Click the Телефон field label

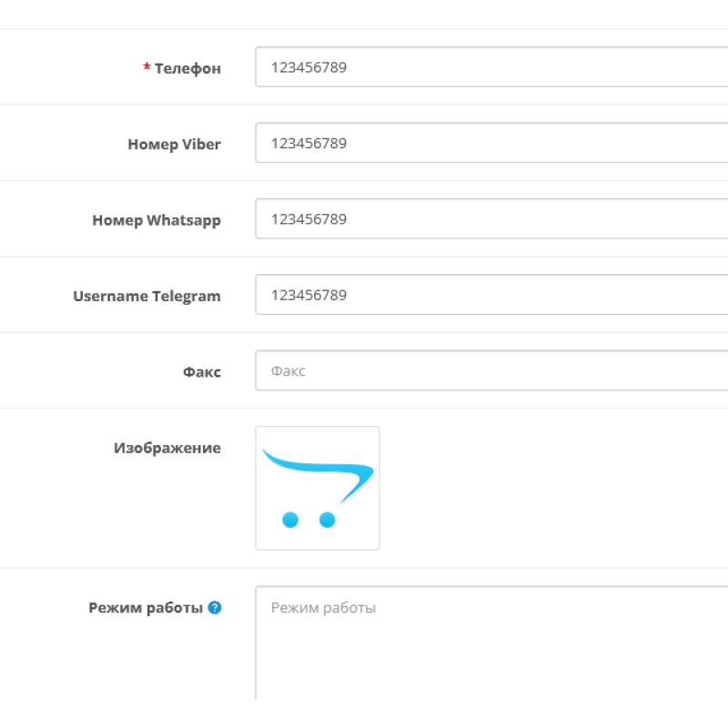tap(187, 68)
